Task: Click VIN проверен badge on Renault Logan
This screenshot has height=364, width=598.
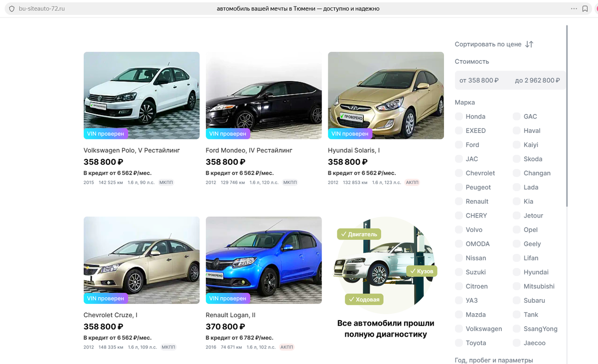Action: coord(228,298)
